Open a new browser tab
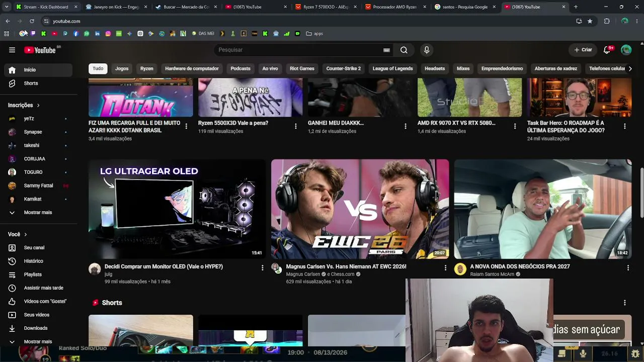The height and width of the screenshot is (362, 644). tap(576, 7)
